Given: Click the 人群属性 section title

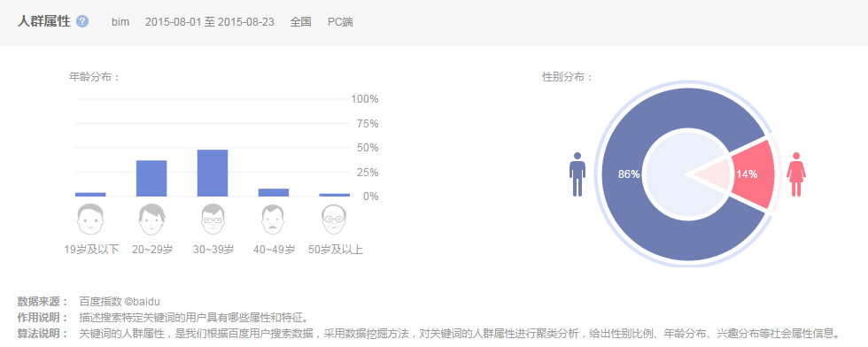Looking at the screenshot, I should pyautogui.click(x=43, y=21).
